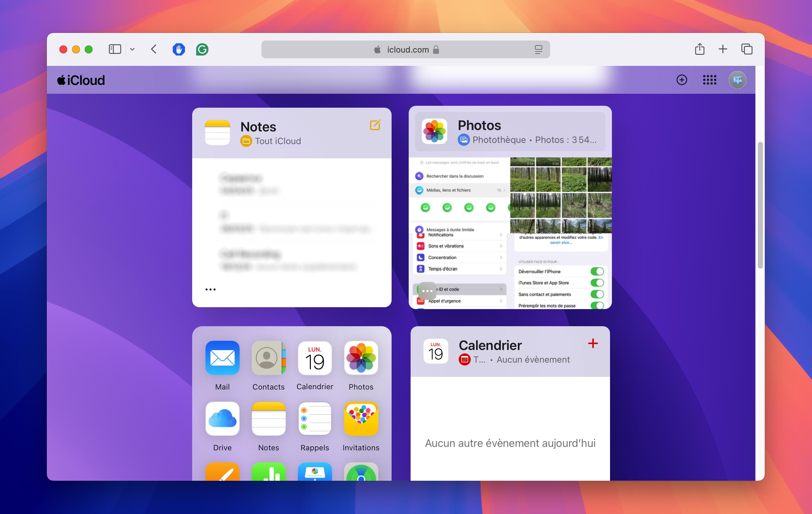Launch the Numbers app icon
Viewport: 812px width, 514px height.
pos(269,472)
